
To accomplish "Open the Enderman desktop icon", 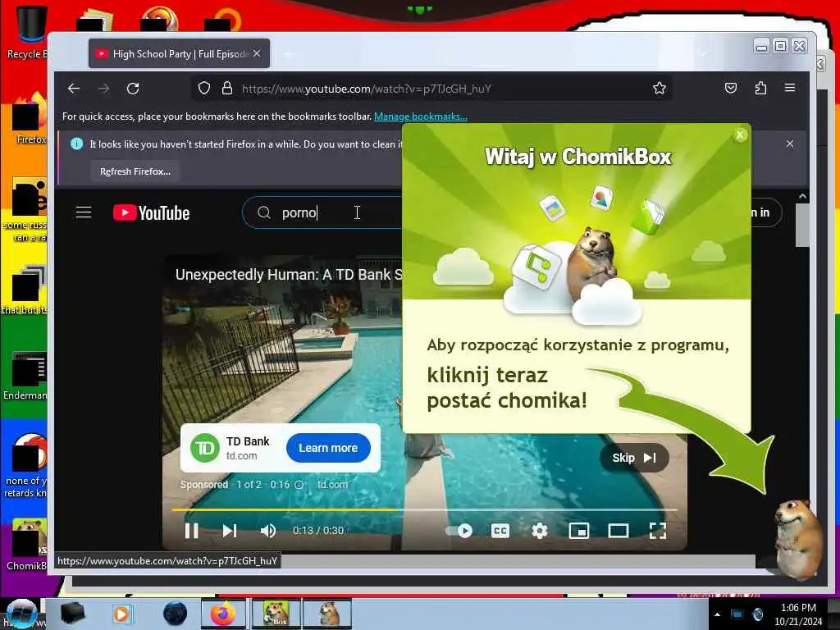I will tap(25, 376).
